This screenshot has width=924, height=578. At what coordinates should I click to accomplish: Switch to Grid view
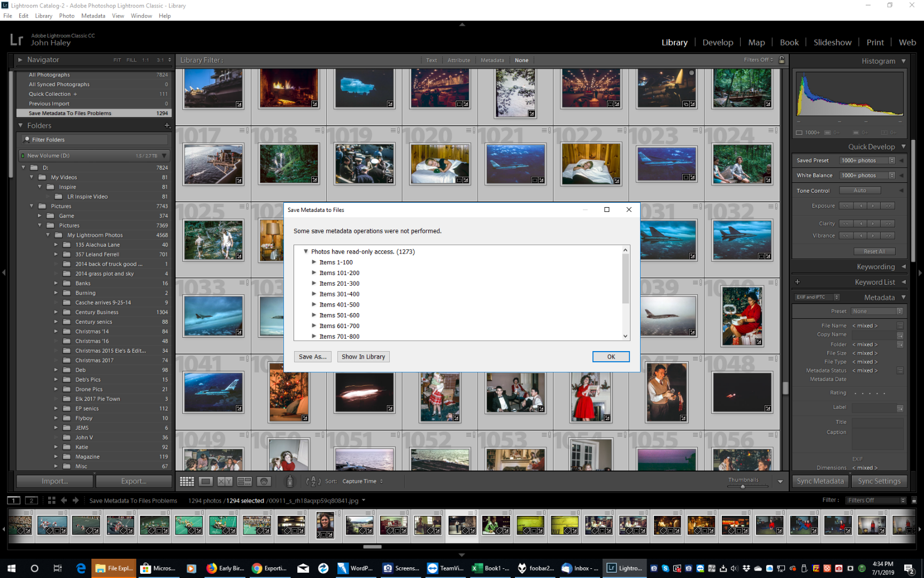click(187, 482)
